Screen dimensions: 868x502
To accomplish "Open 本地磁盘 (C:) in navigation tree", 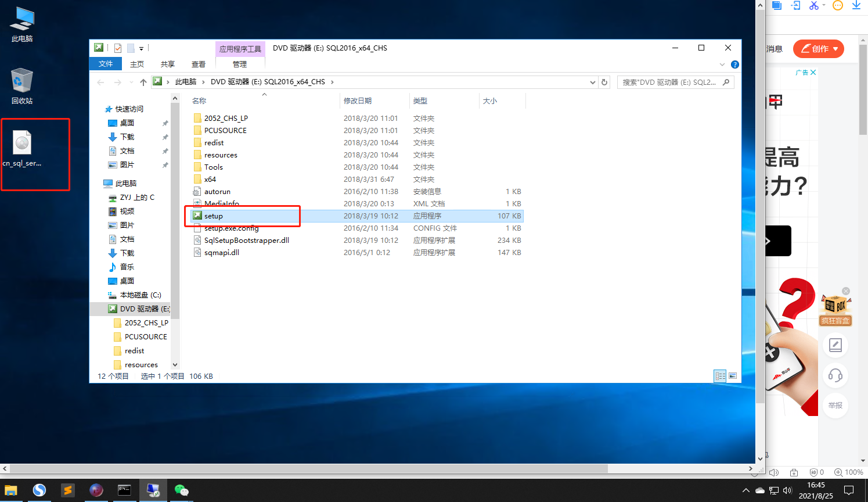I will (141, 295).
